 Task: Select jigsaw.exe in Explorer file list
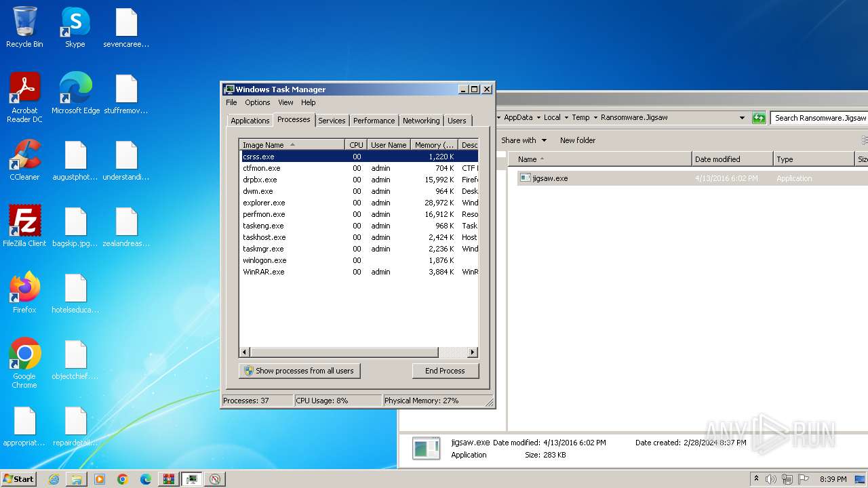[550, 178]
